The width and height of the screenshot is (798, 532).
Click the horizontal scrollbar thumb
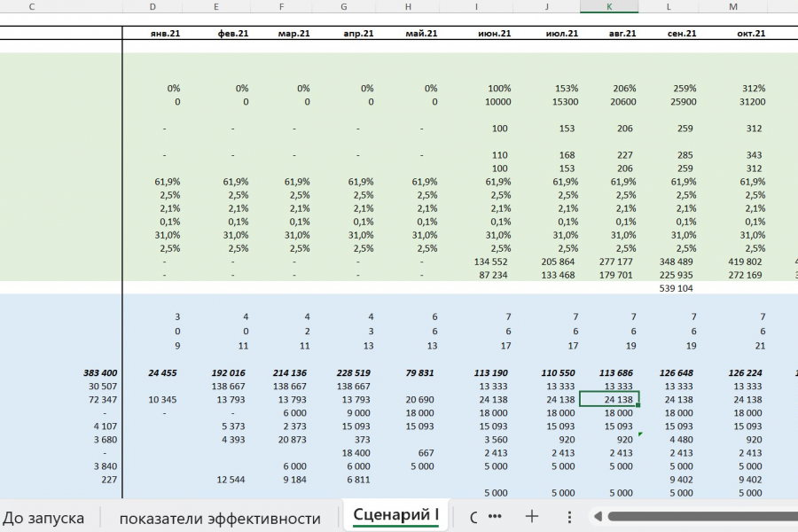702,517
